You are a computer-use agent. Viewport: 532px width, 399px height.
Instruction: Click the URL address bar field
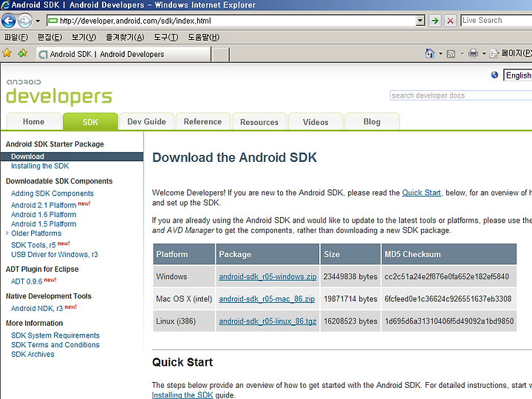pos(236,21)
